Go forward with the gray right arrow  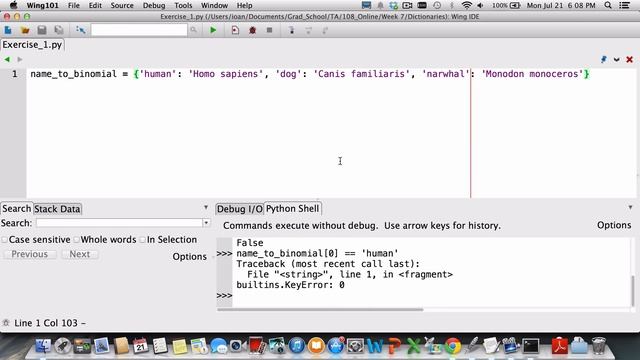click(x=20, y=59)
